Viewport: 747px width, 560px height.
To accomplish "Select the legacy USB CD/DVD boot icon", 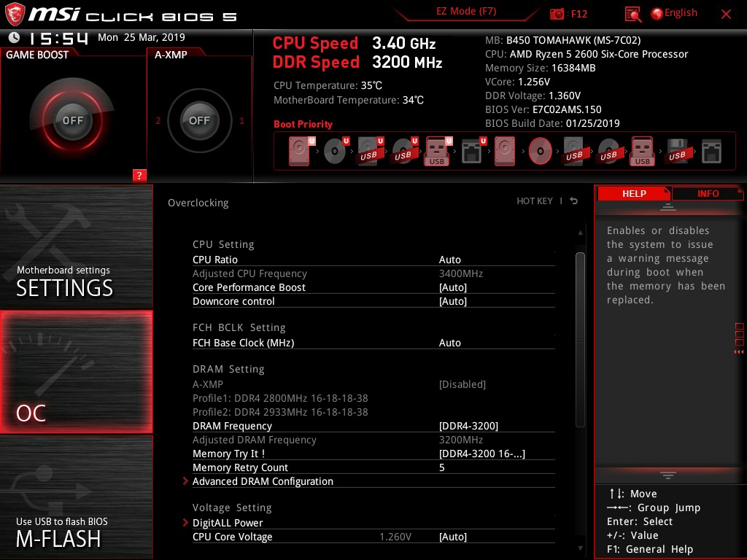I will [x=609, y=151].
